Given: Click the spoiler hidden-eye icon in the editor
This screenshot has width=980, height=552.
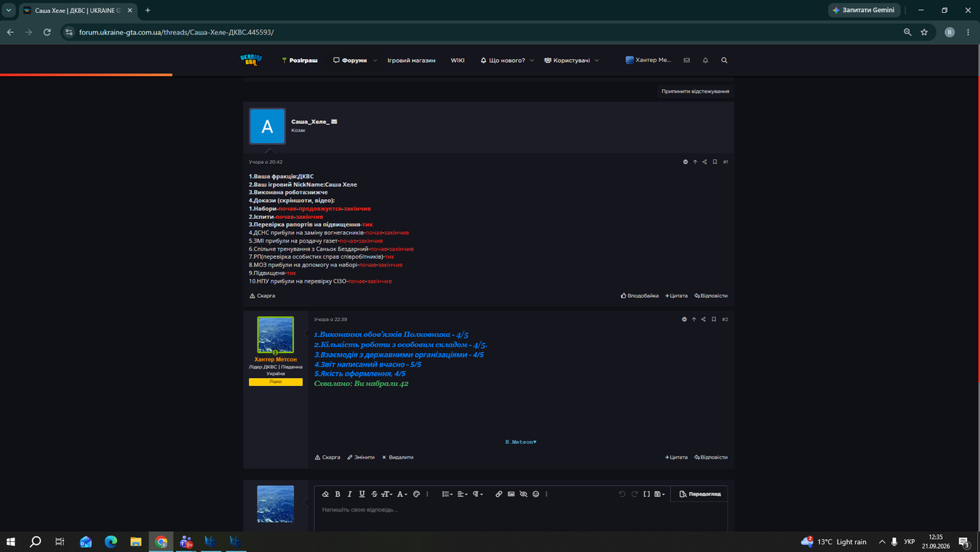Looking at the screenshot, I should [524, 494].
